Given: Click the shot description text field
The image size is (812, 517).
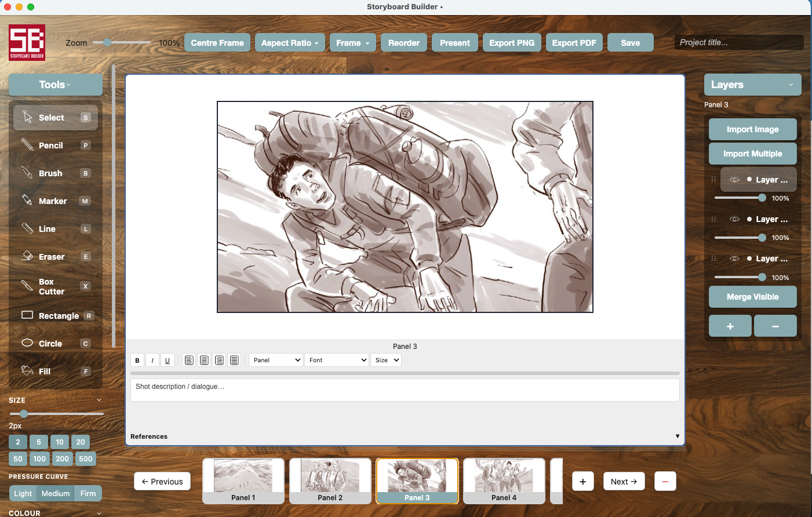Looking at the screenshot, I should point(405,389).
